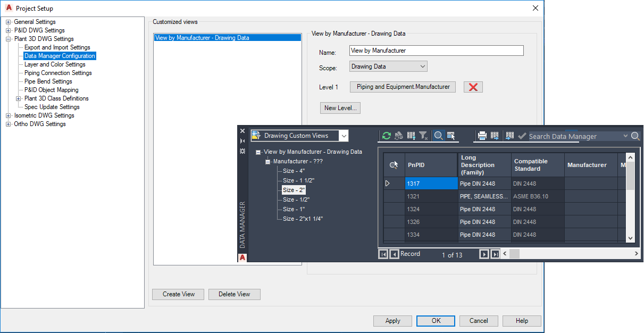Go to last record navigation button
Image resolution: width=644 pixels, height=333 pixels.
[x=495, y=254]
